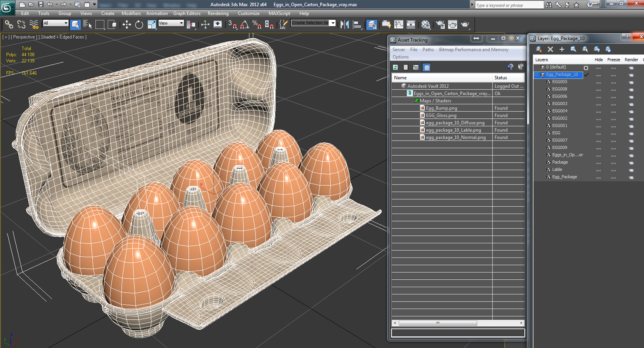The width and height of the screenshot is (644, 348).
Task: Toggle Hide for Package object row
Action: pyautogui.click(x=598, y=162)
